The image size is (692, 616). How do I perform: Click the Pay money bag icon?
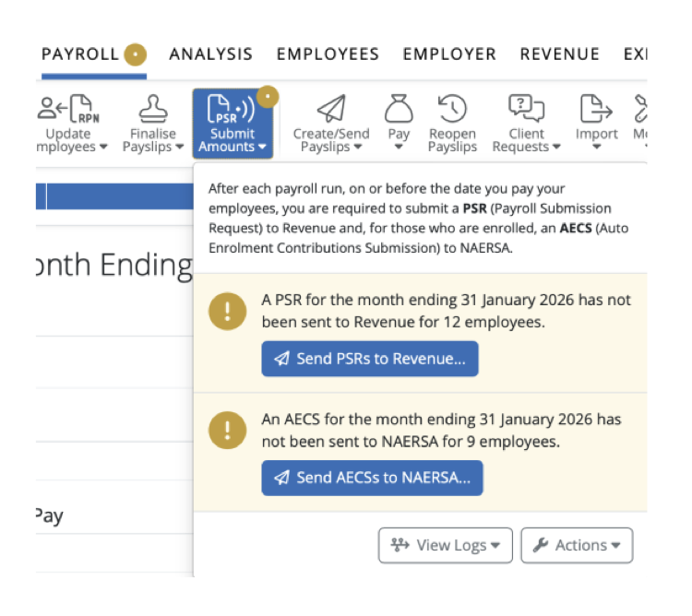point(399,109)
